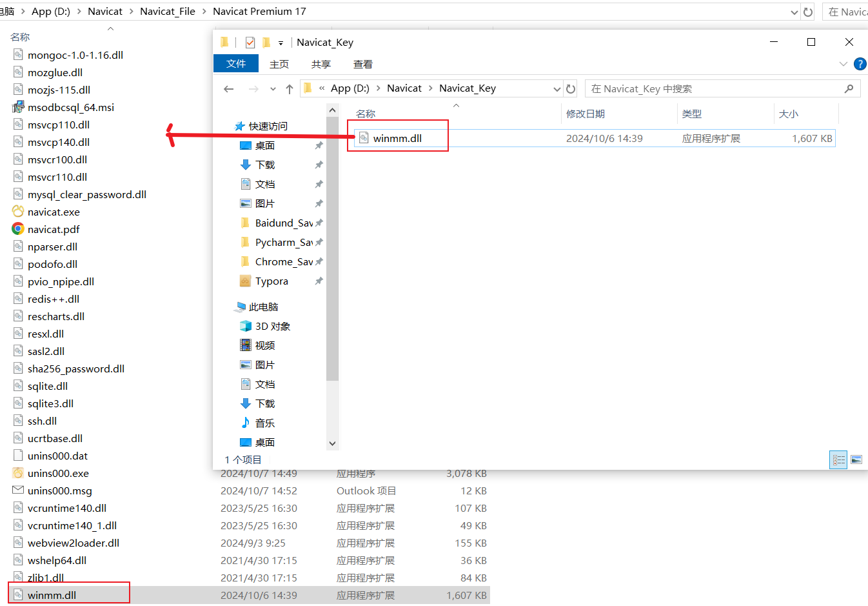Open Help with the blue question mark icon

(860, 64)
